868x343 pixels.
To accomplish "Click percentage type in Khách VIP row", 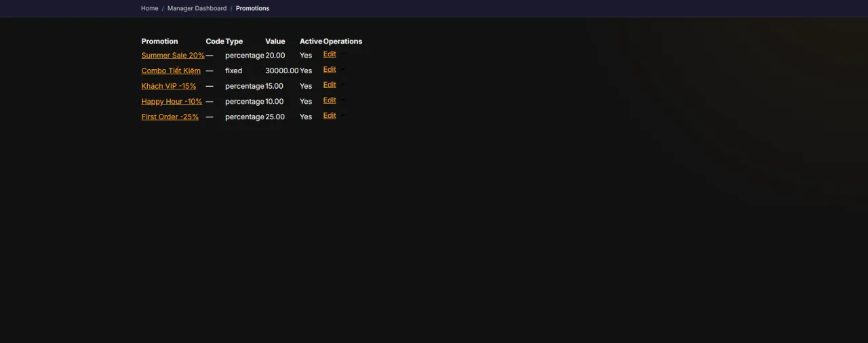I will coord(245,86).
